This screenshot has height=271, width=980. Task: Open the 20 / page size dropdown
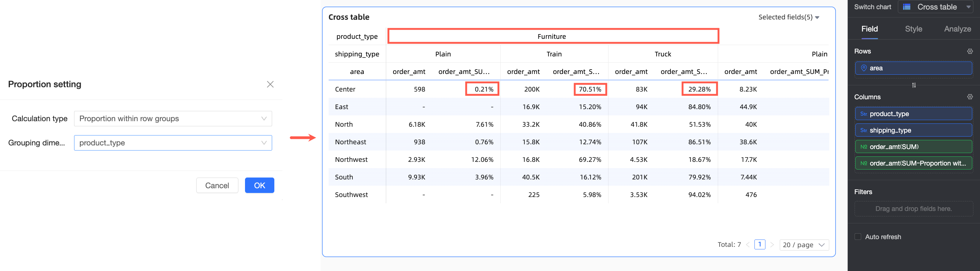coord(804,245)
